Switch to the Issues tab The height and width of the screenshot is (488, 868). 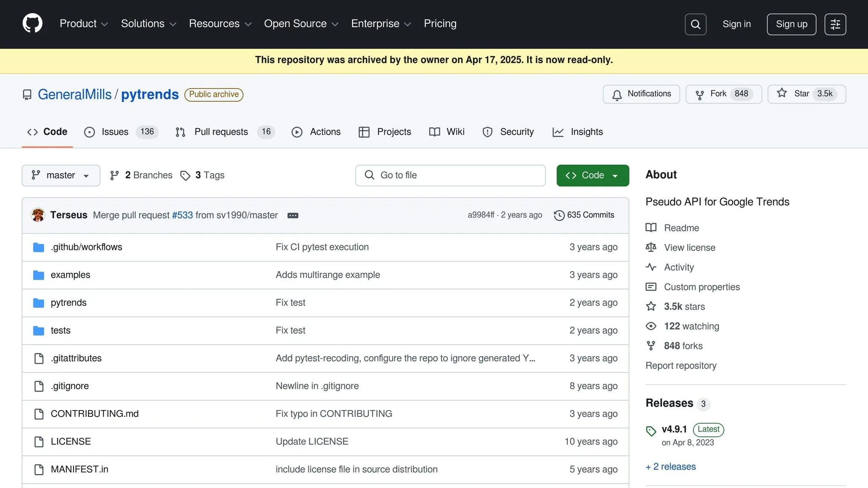(x=121, y=132)
